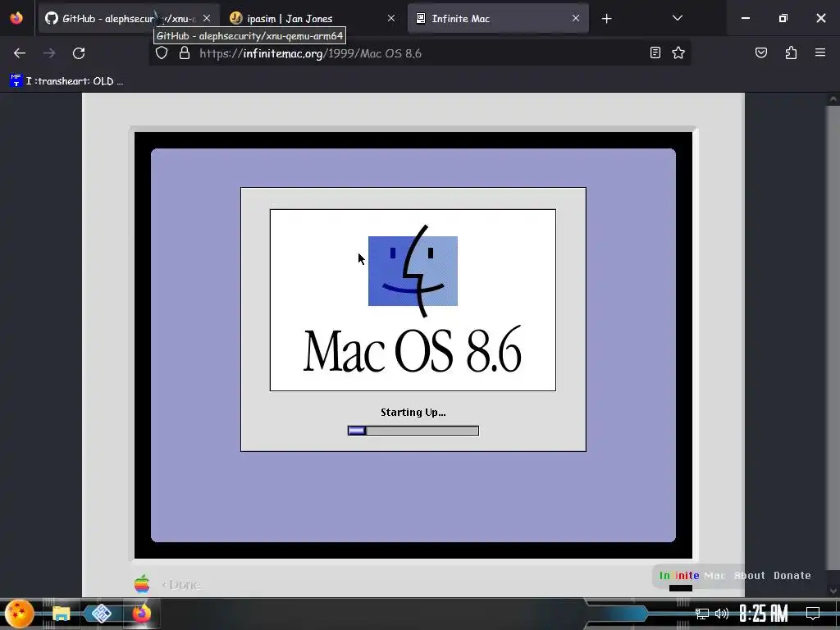The height and width of the screenshot is (630, 840).
Task: Open tracking protection shield info
Action: 162,53
